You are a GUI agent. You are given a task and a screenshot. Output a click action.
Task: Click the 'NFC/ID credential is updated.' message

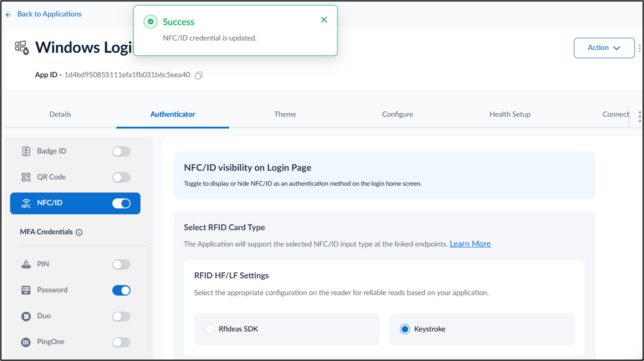pos(210,38)
